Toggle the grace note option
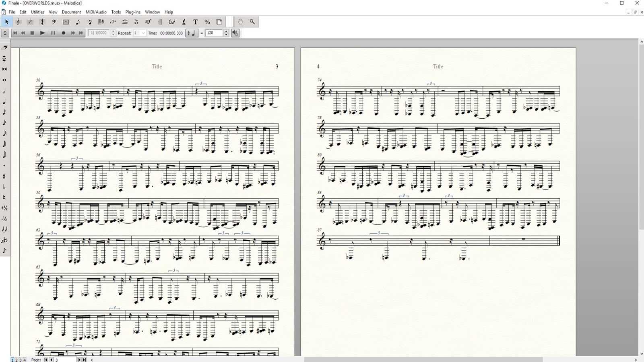644x362 pixels. 5,251
